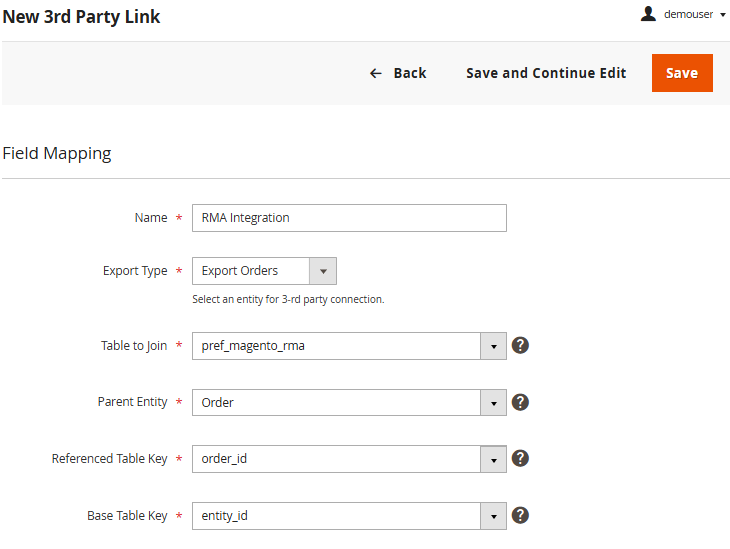This screenshot has height=549, width=730.
Task: Click the Parent Entity label
Action: (133, 402)
